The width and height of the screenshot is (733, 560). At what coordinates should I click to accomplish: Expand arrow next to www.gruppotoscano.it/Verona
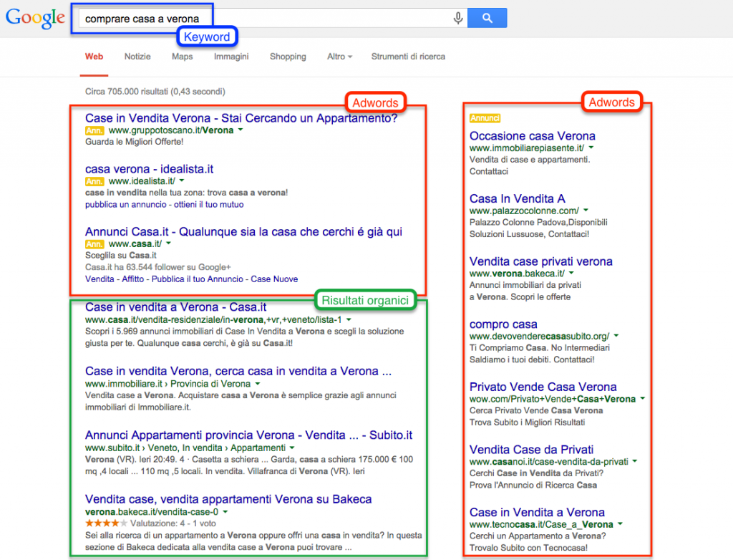(241, 130)
